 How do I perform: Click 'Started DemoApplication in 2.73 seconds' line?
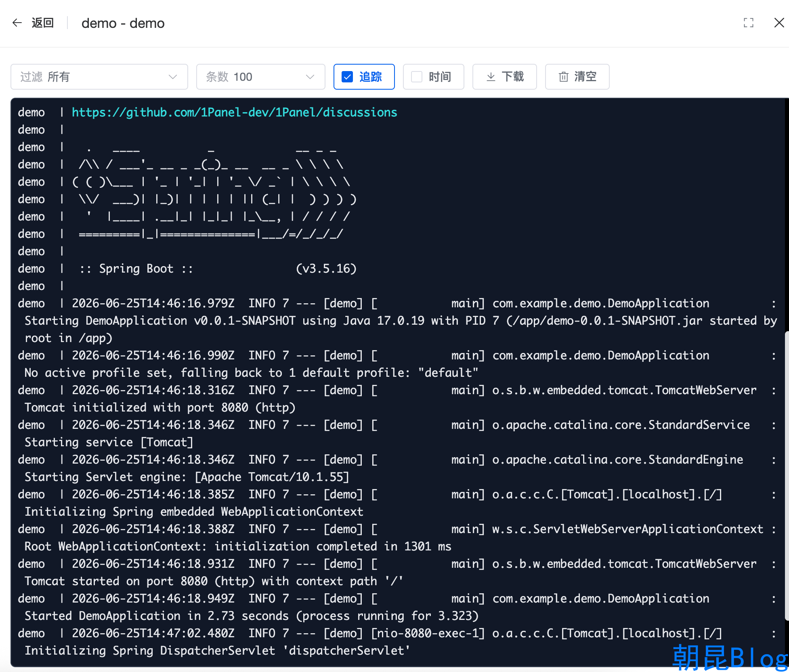(252, 616)
